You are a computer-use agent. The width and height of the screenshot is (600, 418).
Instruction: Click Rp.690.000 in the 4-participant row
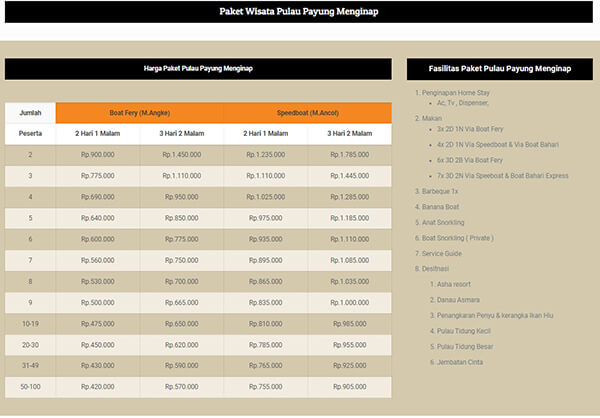pyautogui.click(x=98, y=197)
